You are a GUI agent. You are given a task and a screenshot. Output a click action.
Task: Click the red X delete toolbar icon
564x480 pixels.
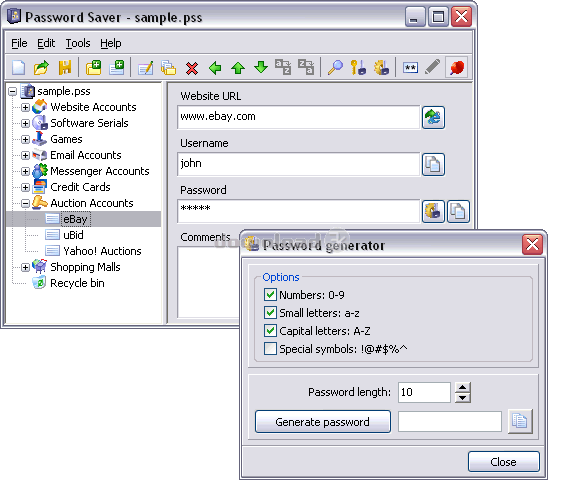[x=192, y=68]
